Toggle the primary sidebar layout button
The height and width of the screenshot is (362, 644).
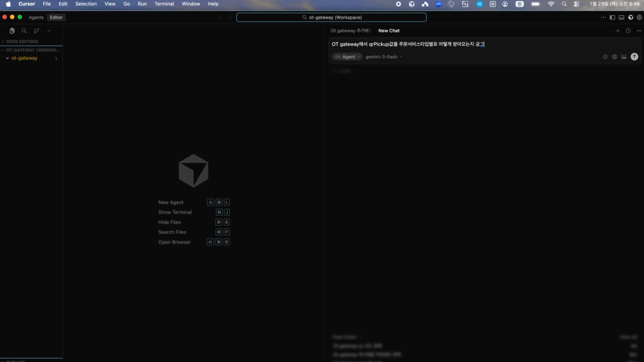click(612, 17)
